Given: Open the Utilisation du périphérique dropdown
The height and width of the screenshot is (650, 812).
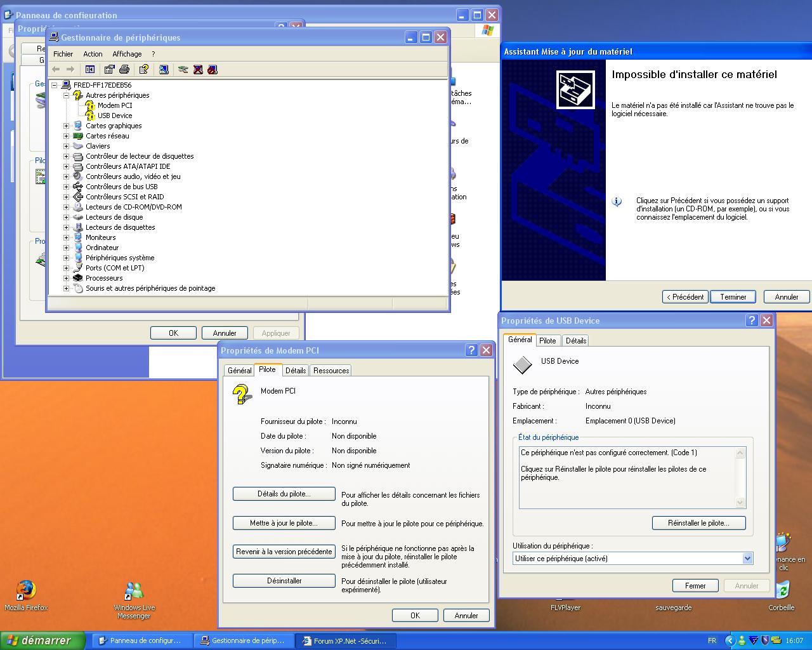Looking at the screenshot, I should click(x=747, y=559).
